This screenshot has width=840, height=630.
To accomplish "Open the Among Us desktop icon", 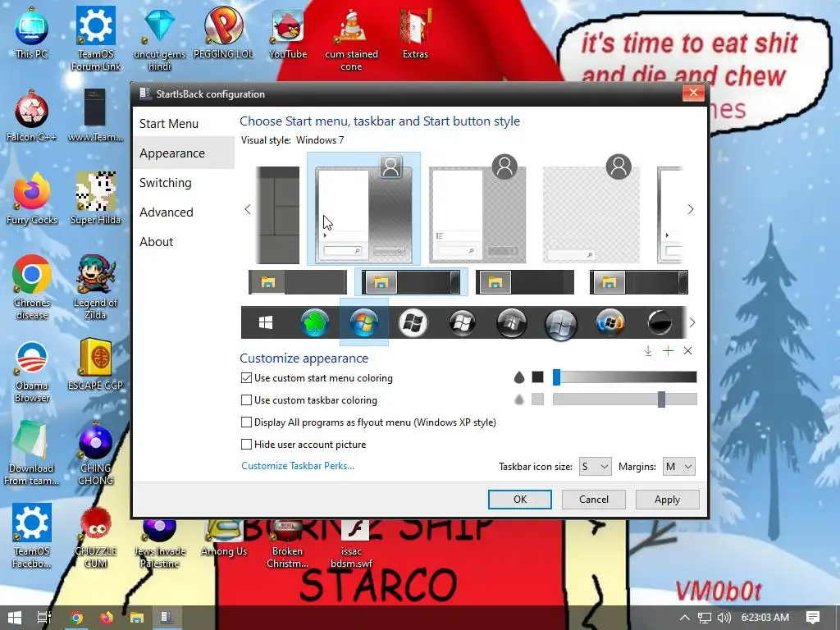I will click(224, 538).
